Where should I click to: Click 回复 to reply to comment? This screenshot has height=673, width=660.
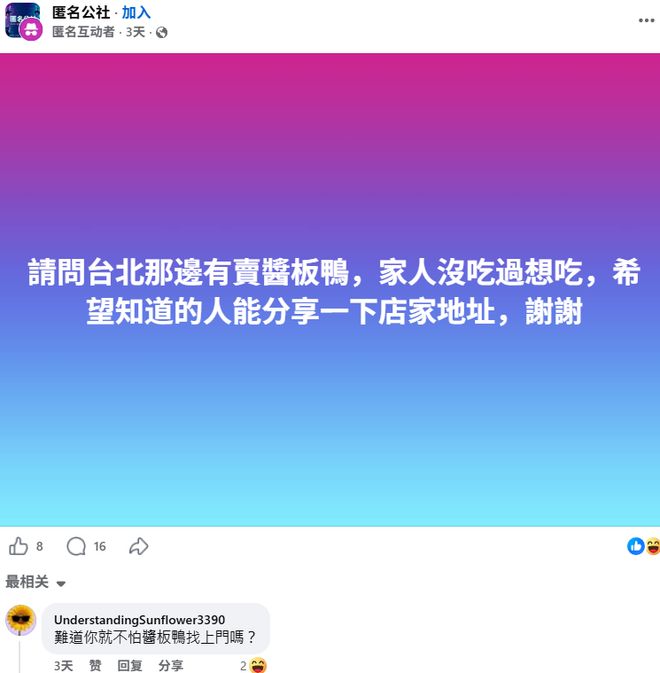coord(130,666)
